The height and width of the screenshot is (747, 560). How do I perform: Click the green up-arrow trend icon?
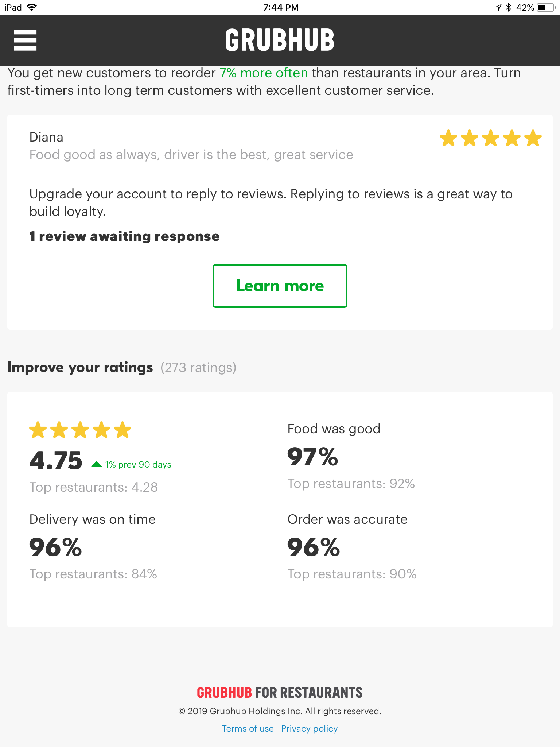[x=96, y=464]
